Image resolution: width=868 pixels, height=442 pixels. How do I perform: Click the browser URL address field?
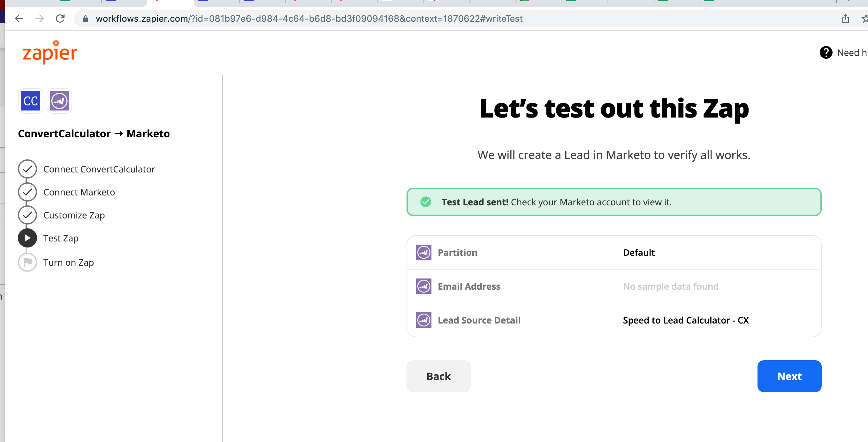pyautogui.click(x=308, y=19)
